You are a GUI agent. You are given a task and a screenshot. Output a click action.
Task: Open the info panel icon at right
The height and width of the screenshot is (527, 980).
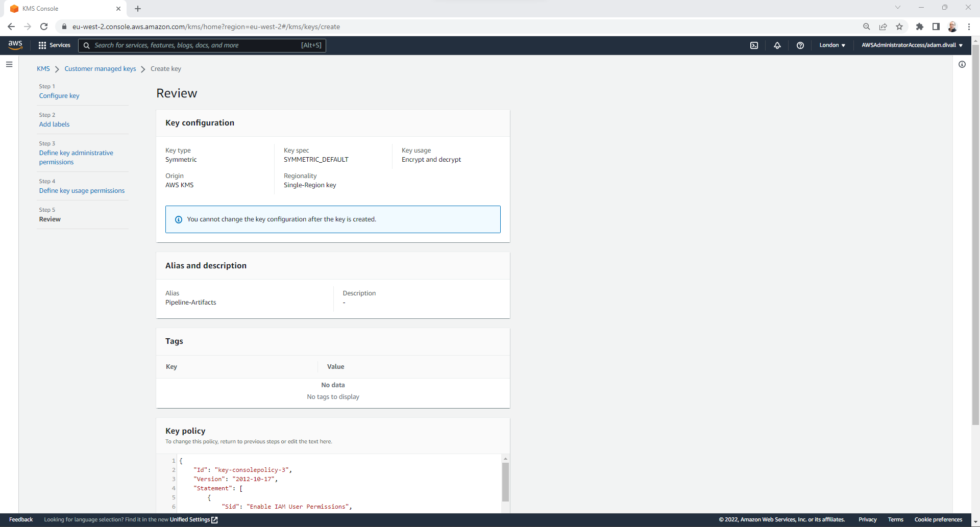(x=962, y=64)
